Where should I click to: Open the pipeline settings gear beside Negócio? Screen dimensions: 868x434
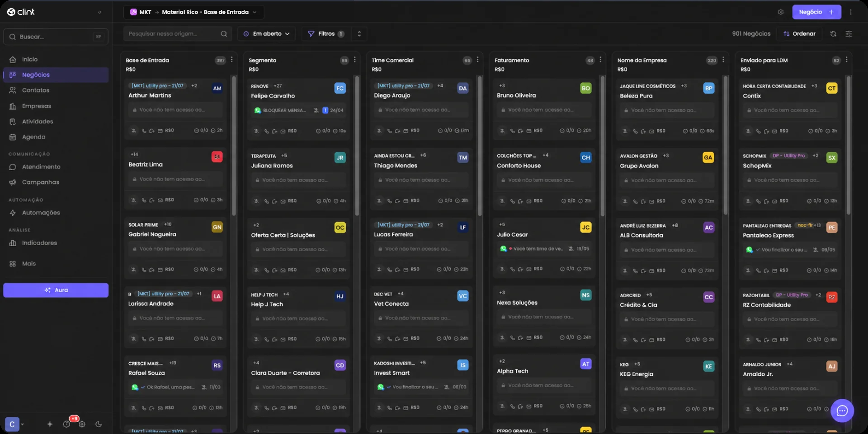tap(780, 12)
